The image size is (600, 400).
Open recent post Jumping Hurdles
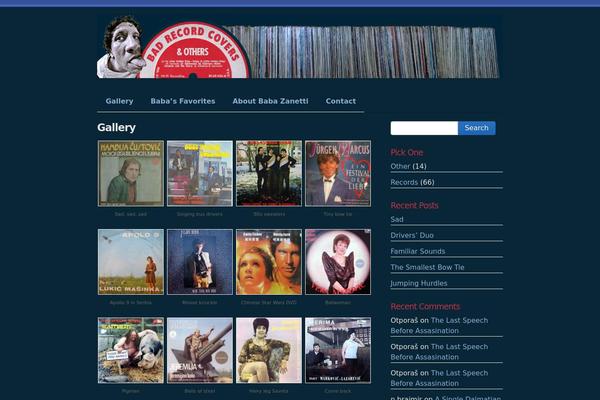point(419,283)
